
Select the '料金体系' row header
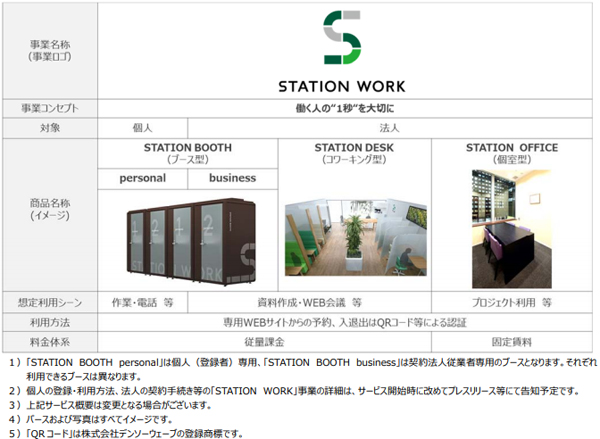pos(50,342)
